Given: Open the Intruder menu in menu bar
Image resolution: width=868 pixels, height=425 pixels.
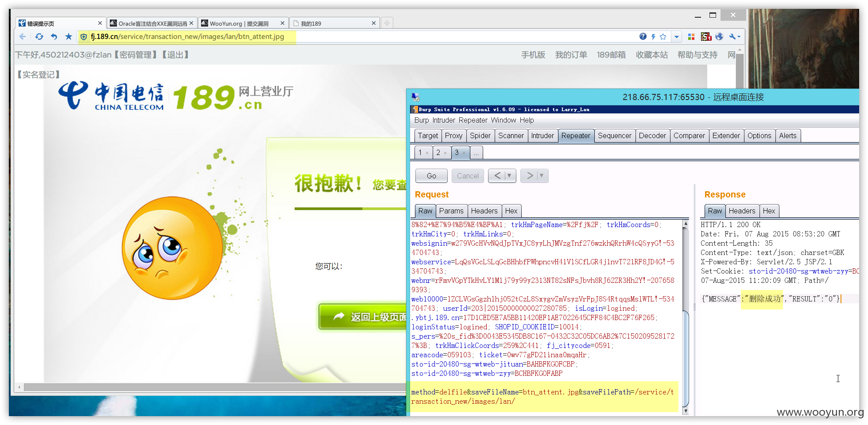Looking at the screenshot, I should [444, 120].
